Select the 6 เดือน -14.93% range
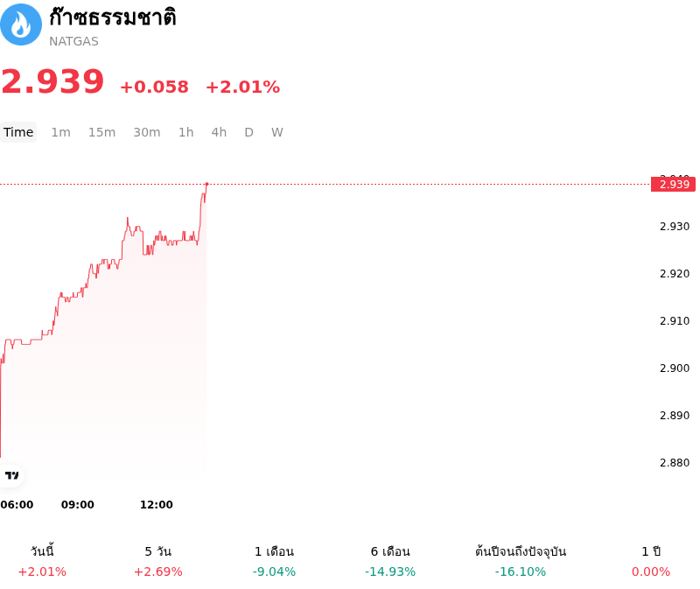Image resolution: width=700 pixels, height=589 pixels. coord(390,561)
